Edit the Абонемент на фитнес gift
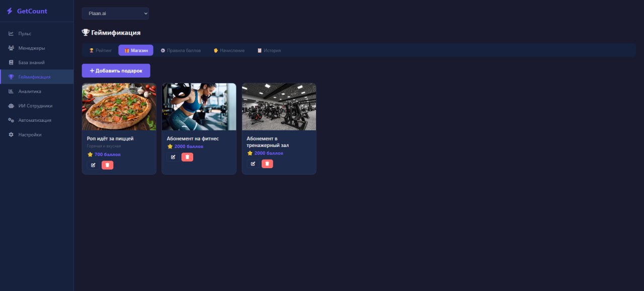Image resolution: width=644 pixels, height=291 pixels. [x=173, y=157]
